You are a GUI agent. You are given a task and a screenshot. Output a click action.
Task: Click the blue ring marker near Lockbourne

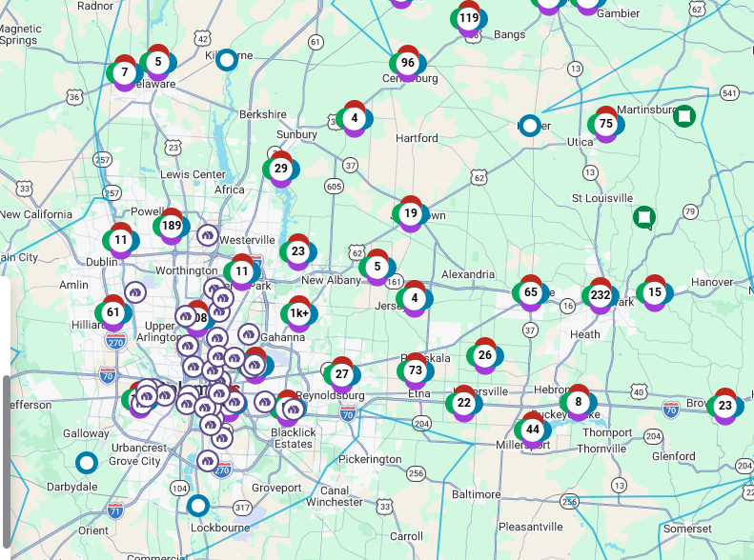click(197, 505)
